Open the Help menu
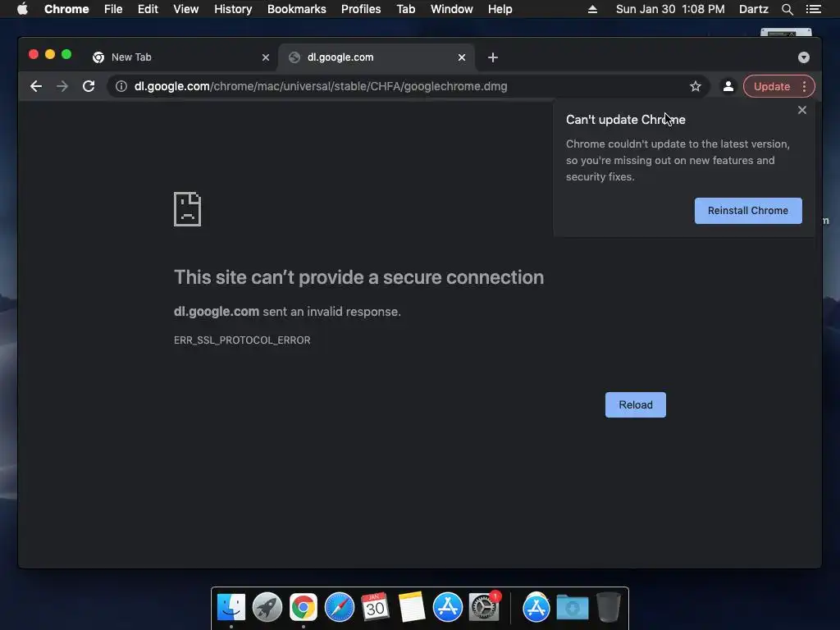 click(x=500, y=9)
